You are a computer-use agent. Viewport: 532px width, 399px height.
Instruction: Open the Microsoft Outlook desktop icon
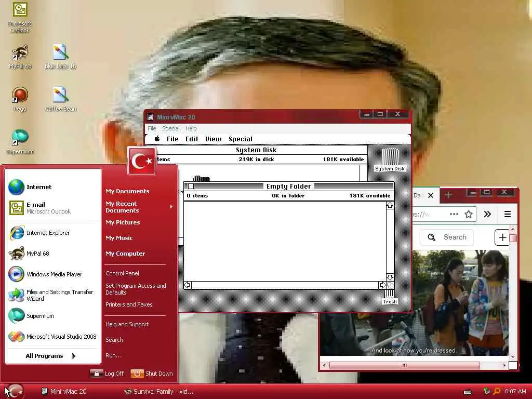coord(20,17)
